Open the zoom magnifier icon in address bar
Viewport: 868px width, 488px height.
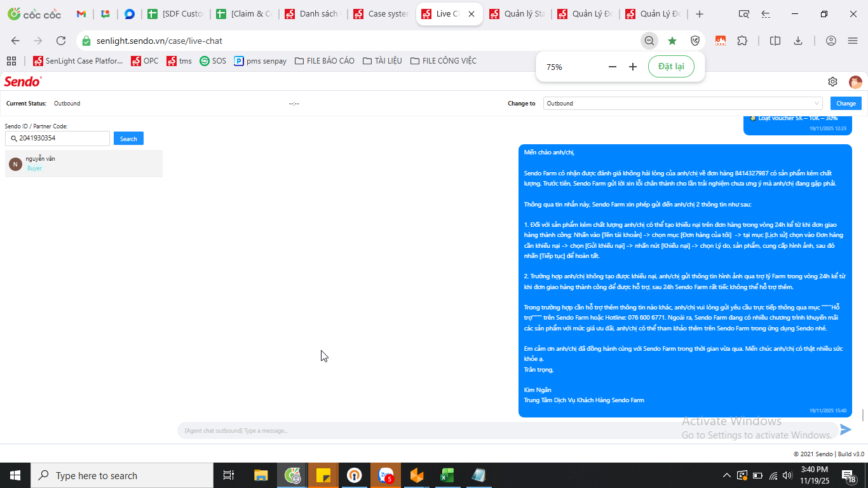[x=649, y=41]
